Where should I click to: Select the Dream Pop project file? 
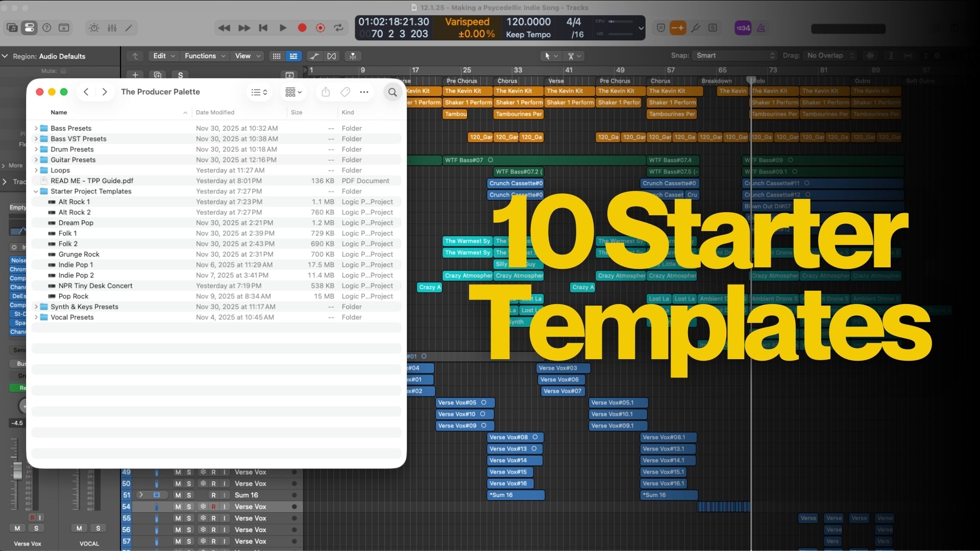pyautogui.click(x=76, y=223)
